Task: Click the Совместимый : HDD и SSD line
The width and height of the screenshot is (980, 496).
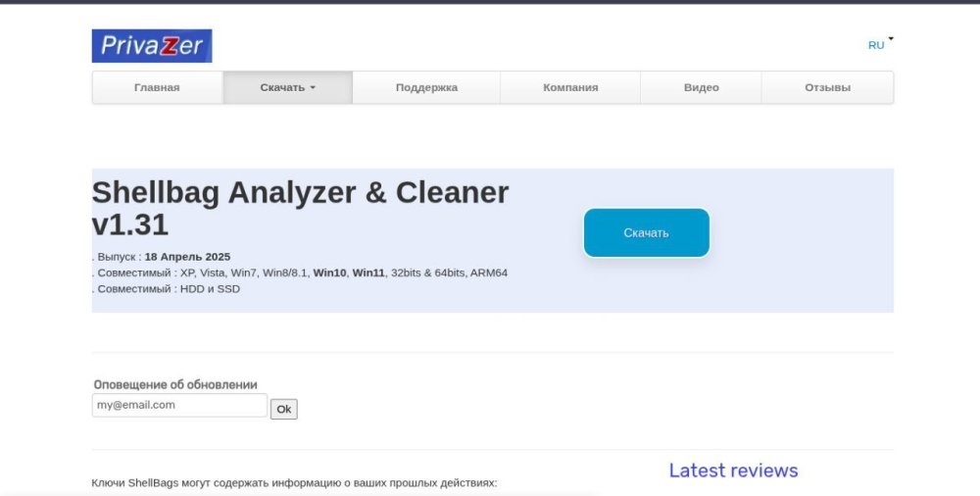Action: click(x=167, y=289)
